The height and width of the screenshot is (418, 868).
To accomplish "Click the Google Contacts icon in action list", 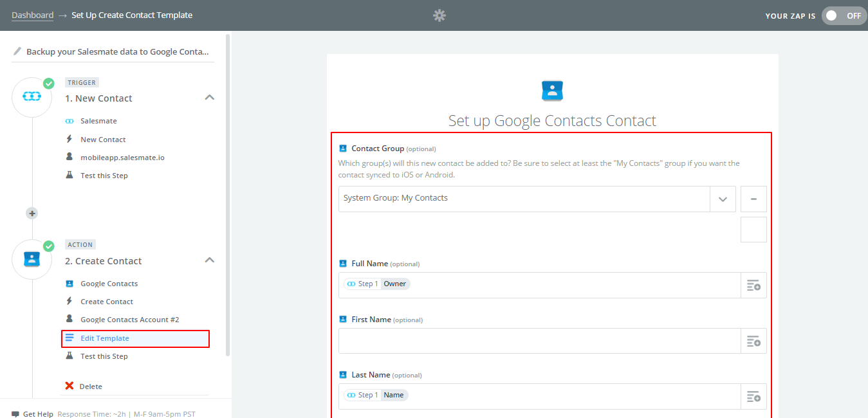I will click(x=69, y=283).
